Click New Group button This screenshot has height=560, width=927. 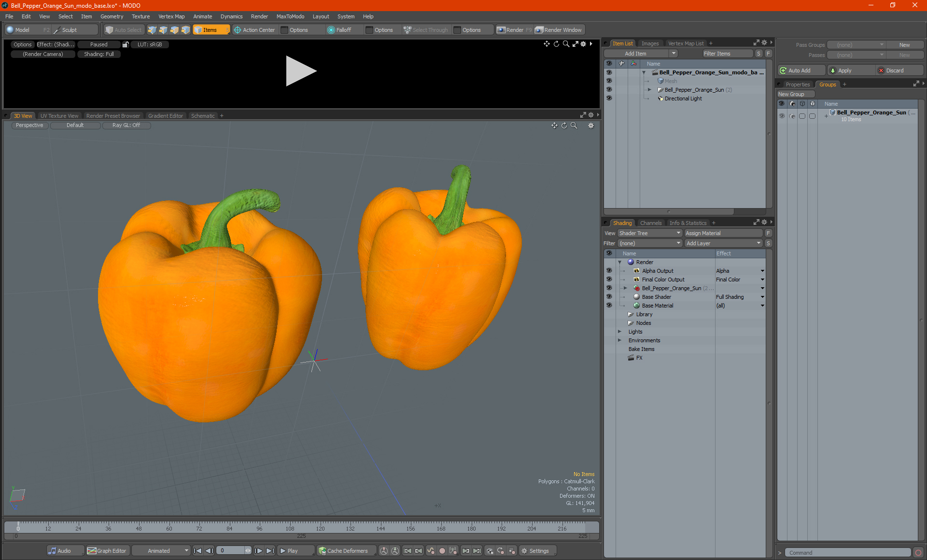tap(795, 94)
